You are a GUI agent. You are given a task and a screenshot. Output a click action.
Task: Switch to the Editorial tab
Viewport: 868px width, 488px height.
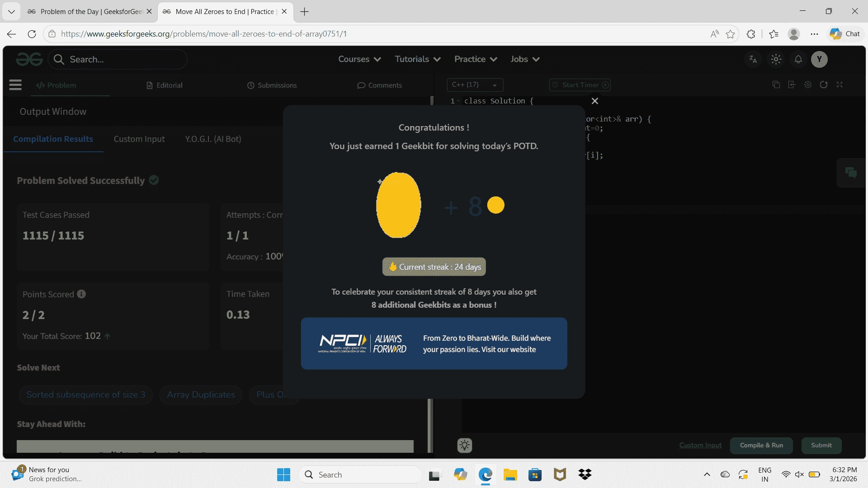tap(165, 85)
